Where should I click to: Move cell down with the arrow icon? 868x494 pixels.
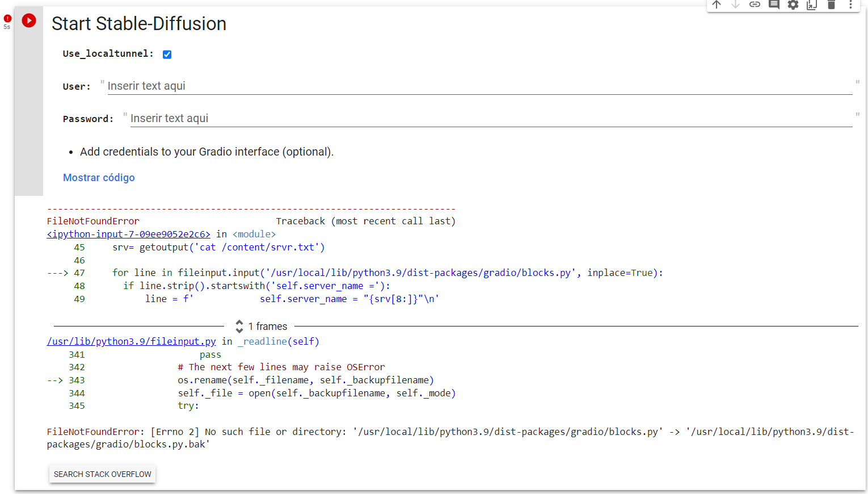(x=735, y=5)
